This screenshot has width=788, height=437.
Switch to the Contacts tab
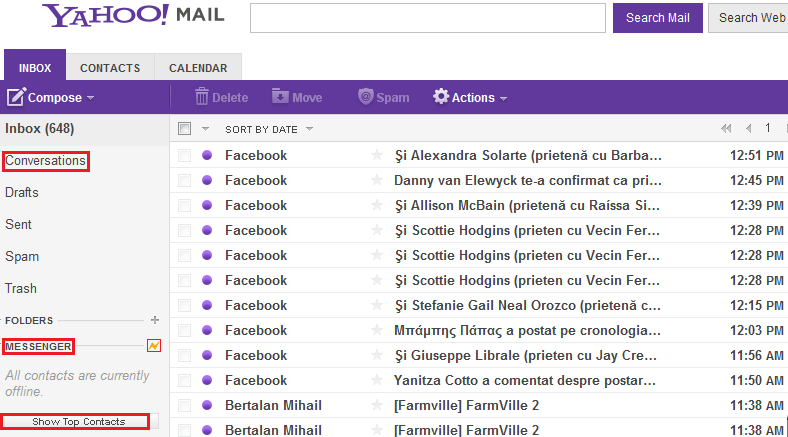pyautogui.click(x=110, y=68)
